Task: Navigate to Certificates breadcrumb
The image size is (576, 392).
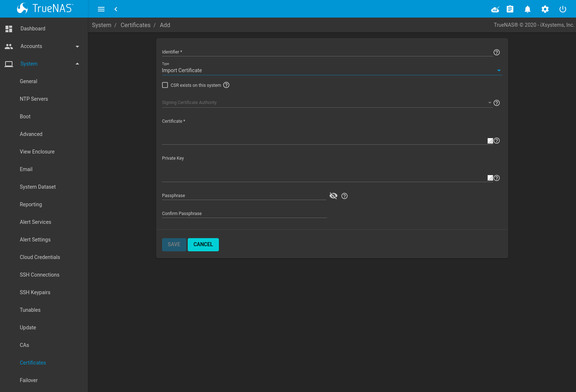Action: 136,25
